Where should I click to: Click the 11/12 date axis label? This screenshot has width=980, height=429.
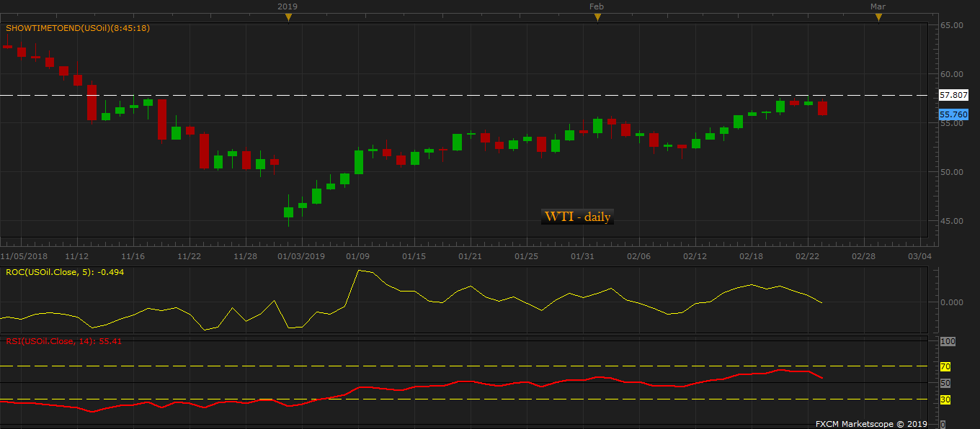coord(77,256)
